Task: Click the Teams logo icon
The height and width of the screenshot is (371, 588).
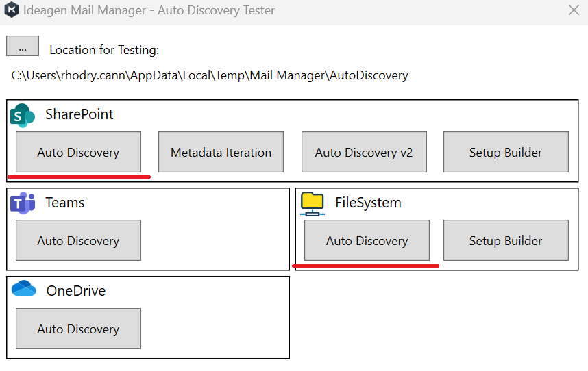Action: tap(23, 203)
